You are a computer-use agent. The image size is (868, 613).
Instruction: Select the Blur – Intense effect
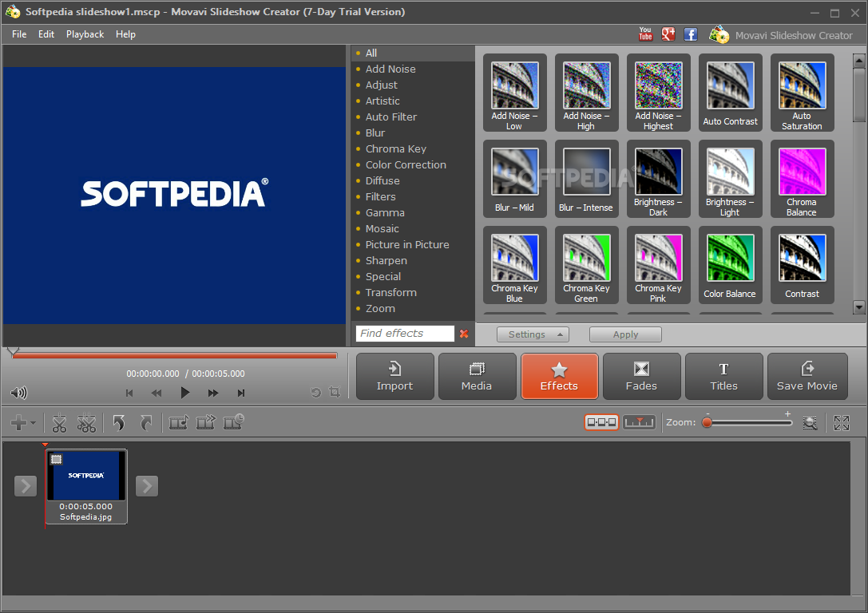pyautogui.click(x=586, y=179)
